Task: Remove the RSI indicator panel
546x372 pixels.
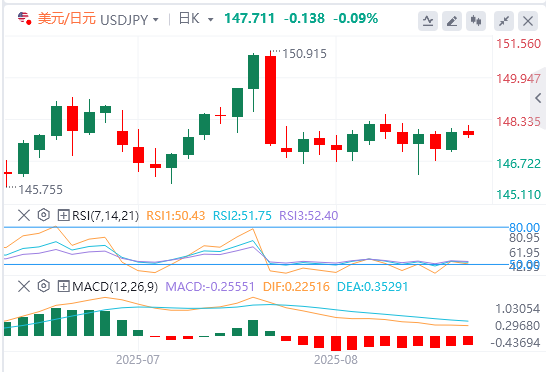Action: [24, 215]
